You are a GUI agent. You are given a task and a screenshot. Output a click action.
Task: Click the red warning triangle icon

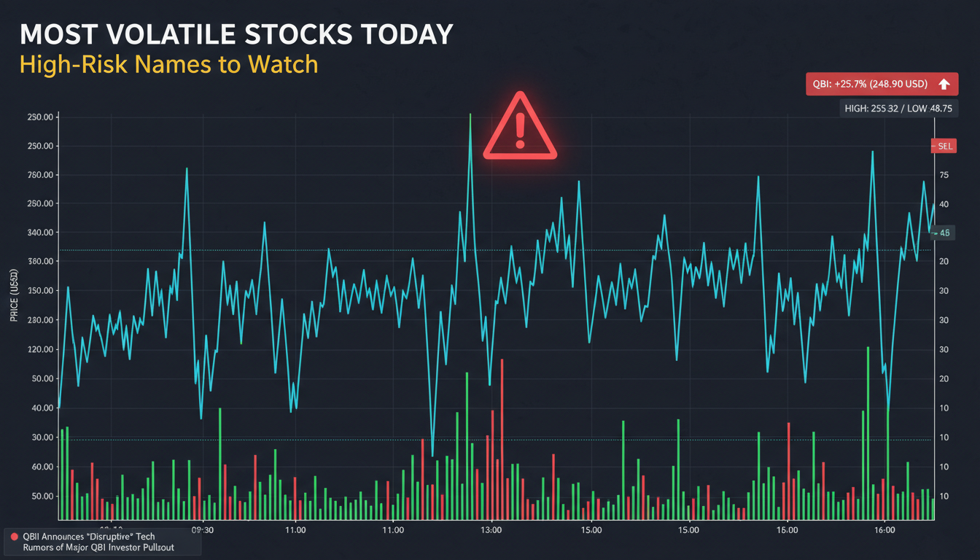click(519, 128)
